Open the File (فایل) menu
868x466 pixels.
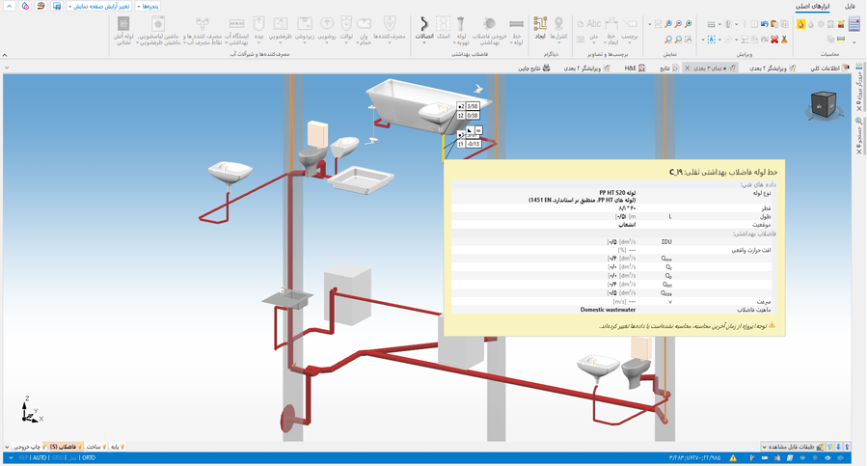(850, 7)
